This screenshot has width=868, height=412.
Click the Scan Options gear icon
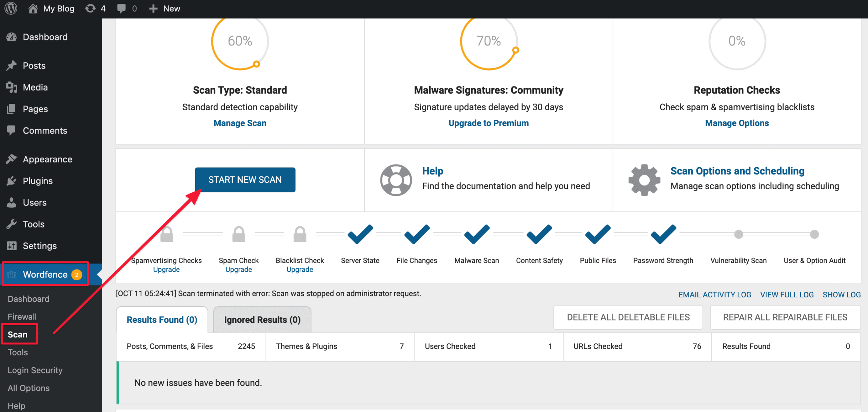pos(644,180)
